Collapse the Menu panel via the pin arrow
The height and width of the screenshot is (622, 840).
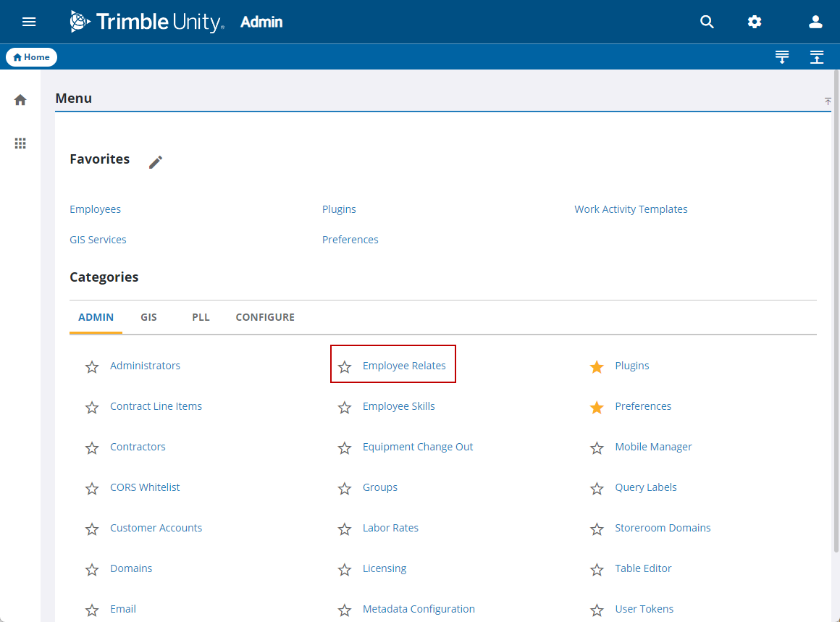pos(828,102)
